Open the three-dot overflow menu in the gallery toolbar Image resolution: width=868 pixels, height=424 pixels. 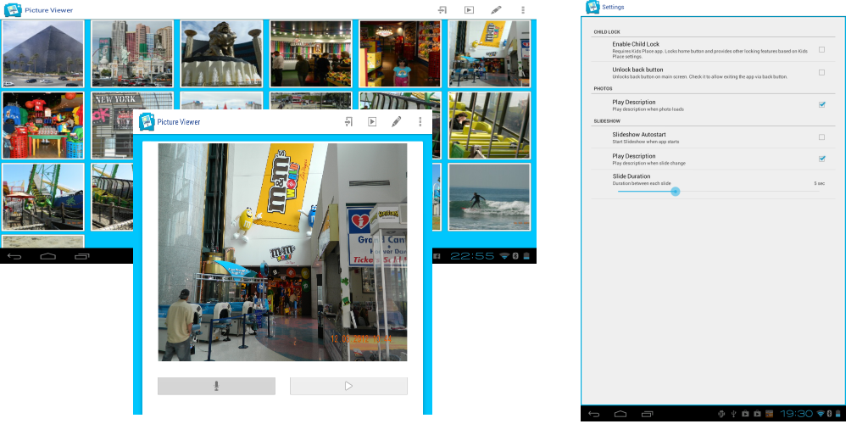click(x=523, y=10)
